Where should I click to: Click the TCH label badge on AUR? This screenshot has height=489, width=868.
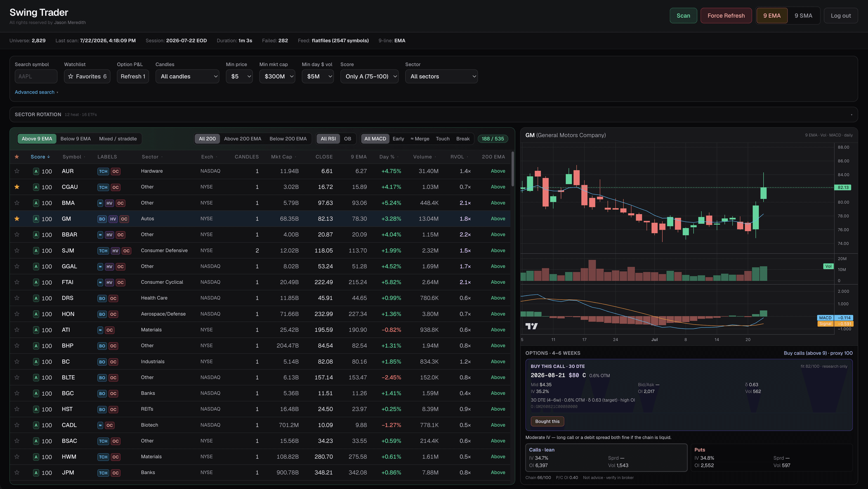tap(103, 171)
